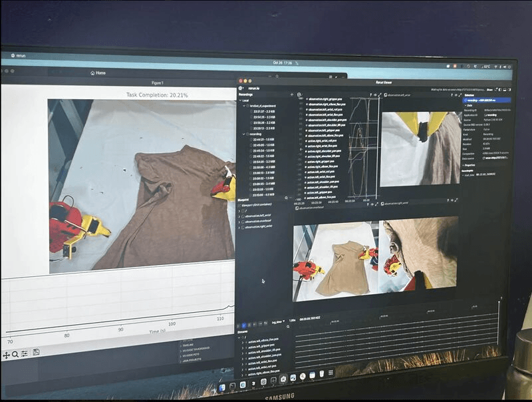Collapse the lerobot_rl_experiment recordings group

tap(244, 105)
